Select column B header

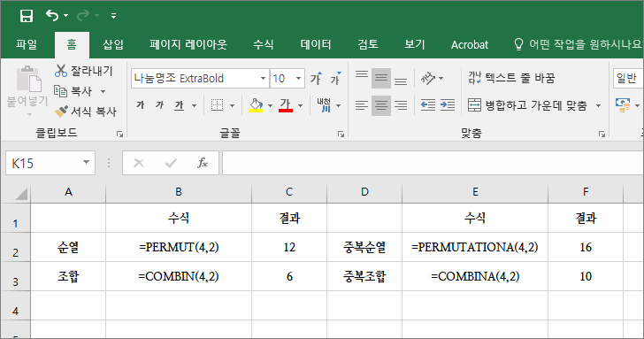coord(179,192)
